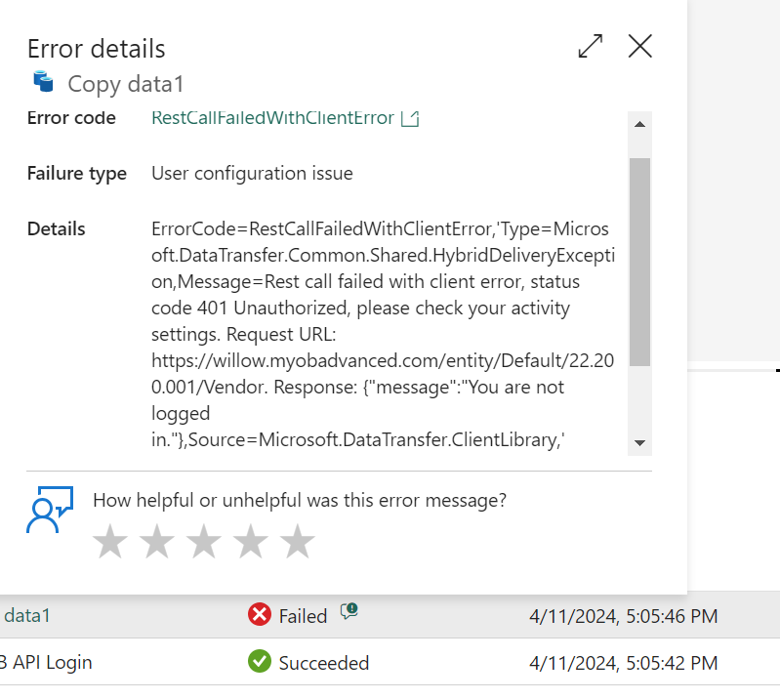Expand the Error details panel
780x700 pixels.
(591, 46)
